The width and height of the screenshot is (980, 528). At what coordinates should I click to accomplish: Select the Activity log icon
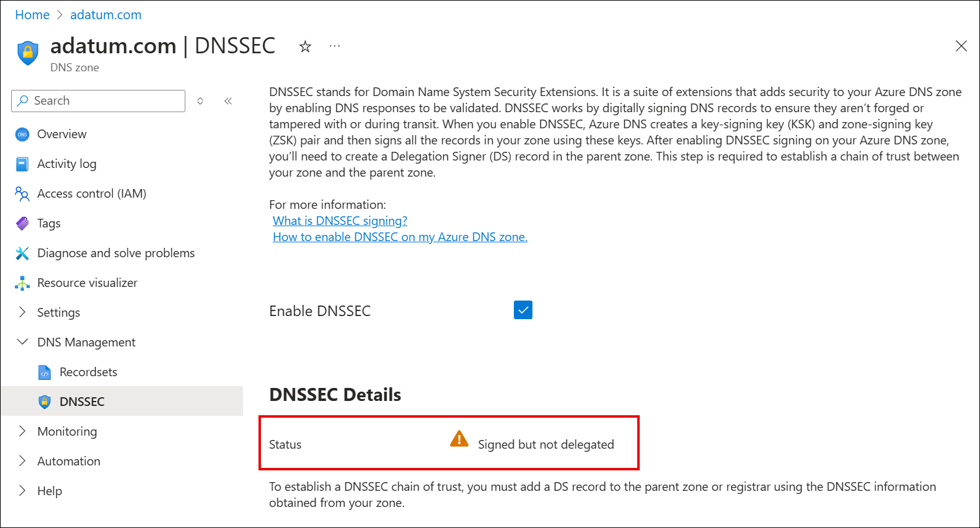click(22, 164)
